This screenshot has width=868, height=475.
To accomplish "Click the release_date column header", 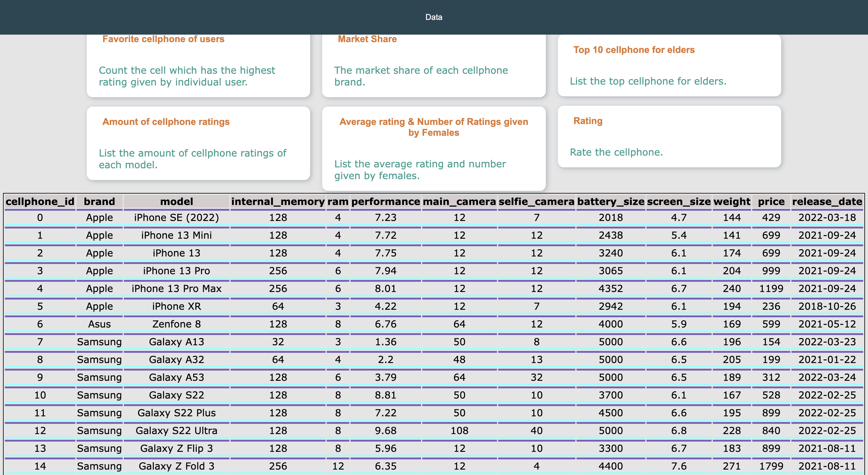I will 827,201.
